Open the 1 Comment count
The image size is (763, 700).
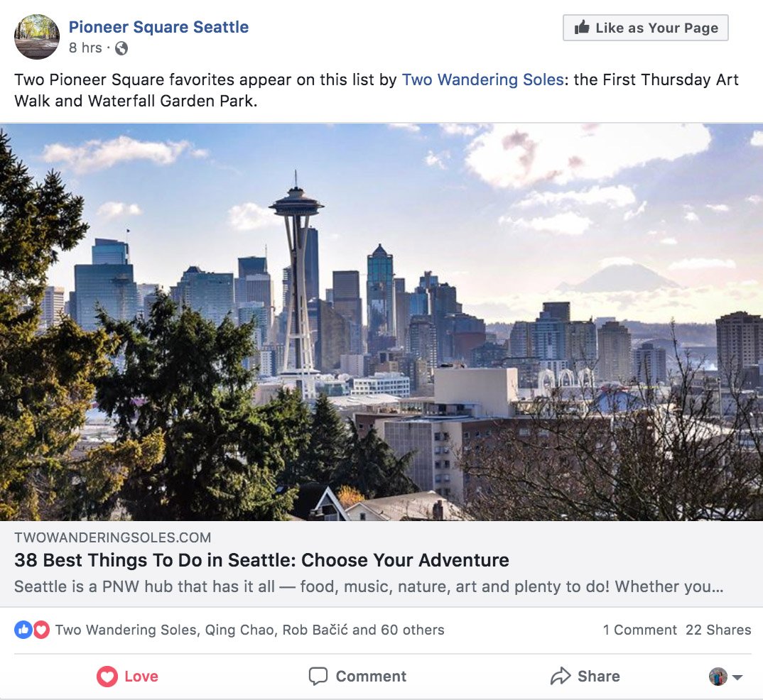(x=640, y=630)
